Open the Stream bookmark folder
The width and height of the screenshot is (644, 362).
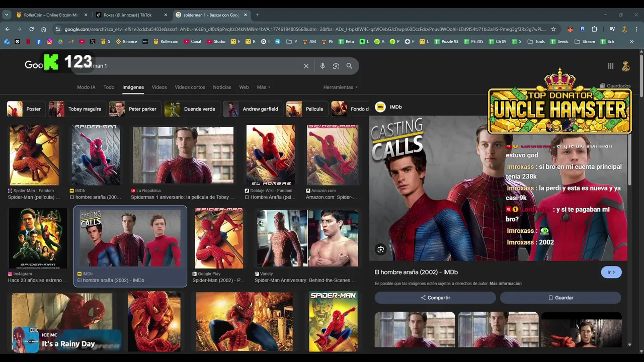(x=585, y=42)
